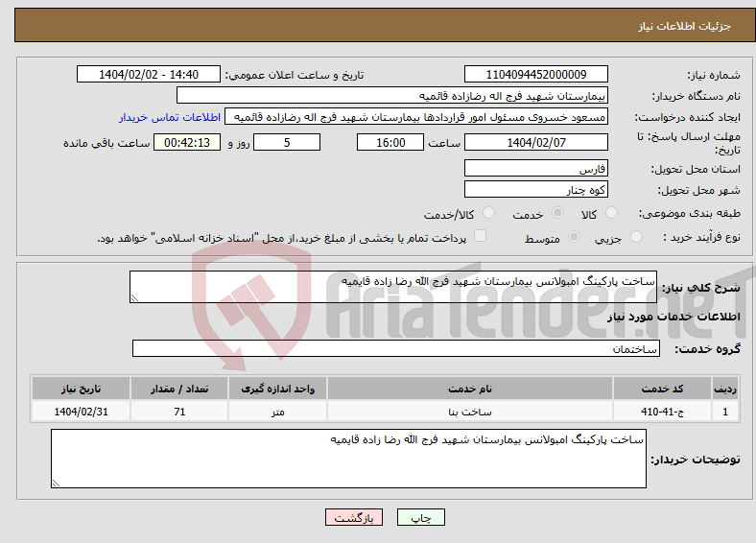This screenshot has width=756, height=543.
Task: Click the نام دستگاه خریدار field
Action: [392, 96]
